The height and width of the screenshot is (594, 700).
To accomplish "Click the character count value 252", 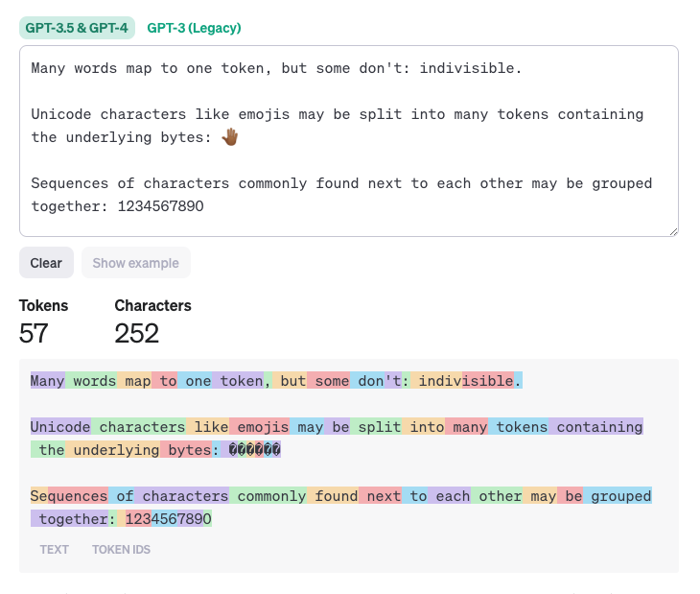I will click(136, 333).
